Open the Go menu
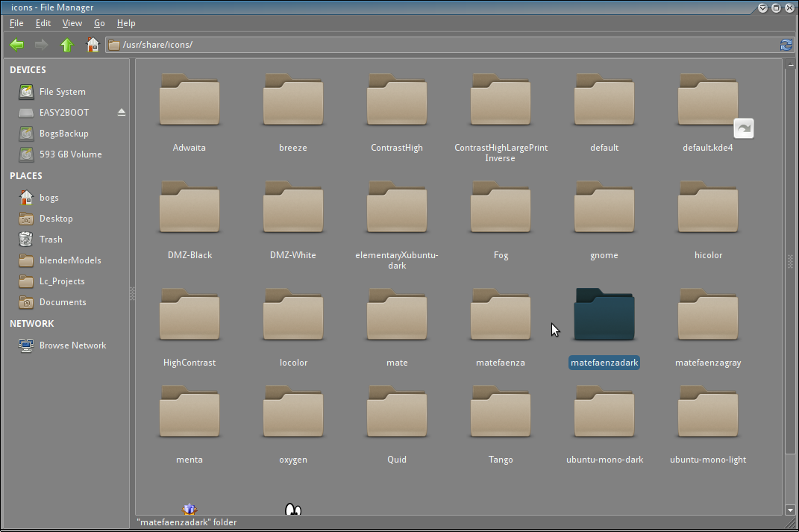Viewport: 799px width, 532px height. (x=99, y=23)
